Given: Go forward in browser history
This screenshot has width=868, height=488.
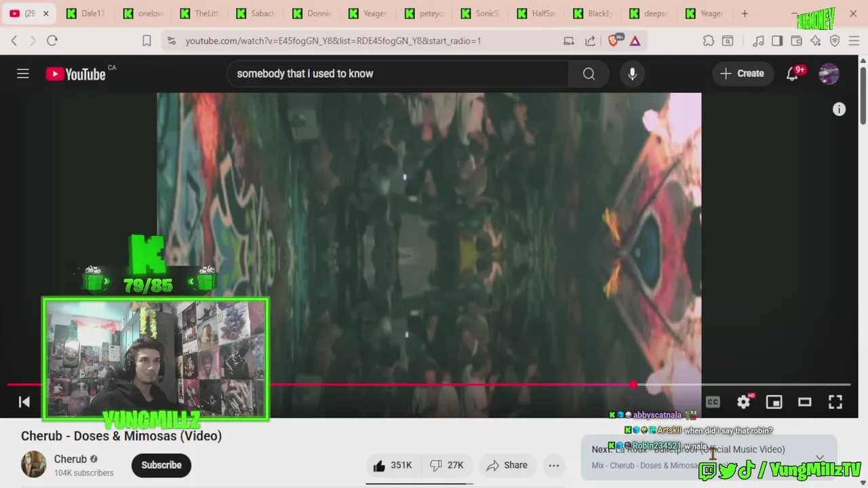Looking at the screenshot, I should (x=33, y=41).
